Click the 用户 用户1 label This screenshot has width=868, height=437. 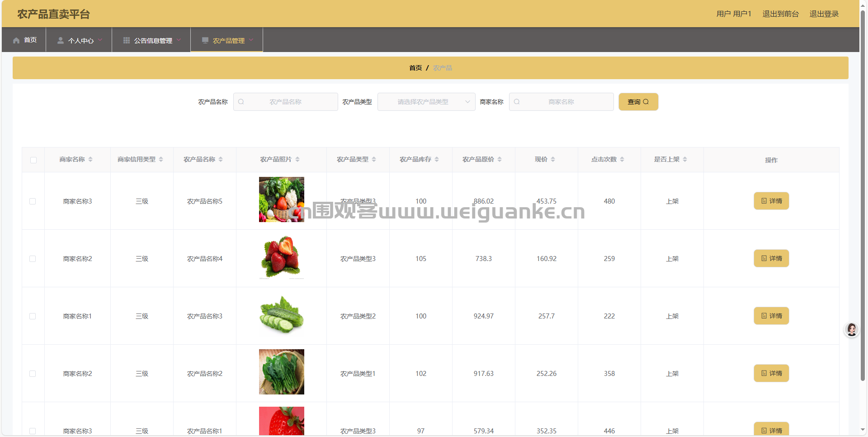pos(734,14)
